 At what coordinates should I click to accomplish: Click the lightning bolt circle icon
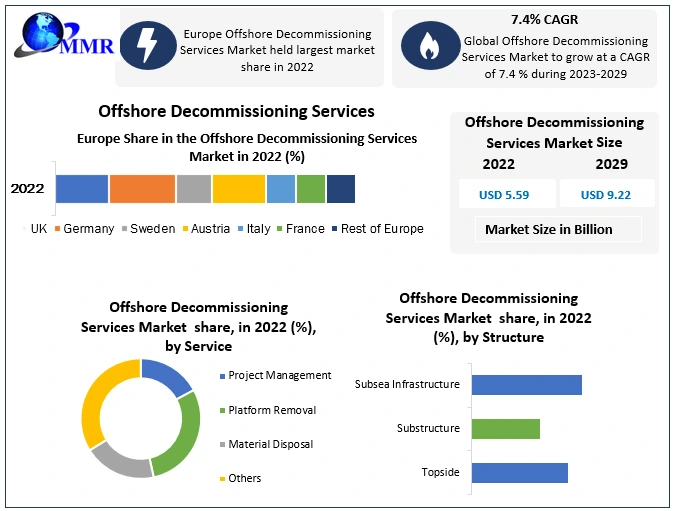146,45
